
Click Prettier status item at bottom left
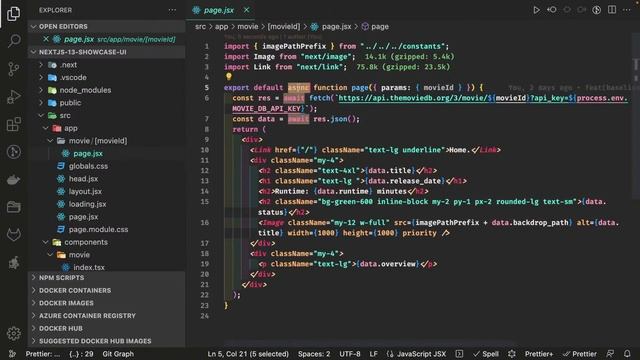pyautogui.click(x=42, y=354)
